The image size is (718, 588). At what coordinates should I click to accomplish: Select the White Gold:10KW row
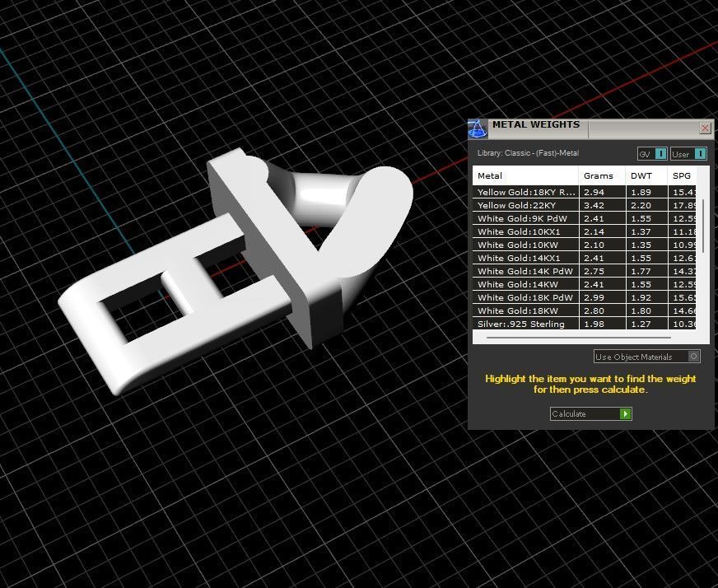coord(585,245)
